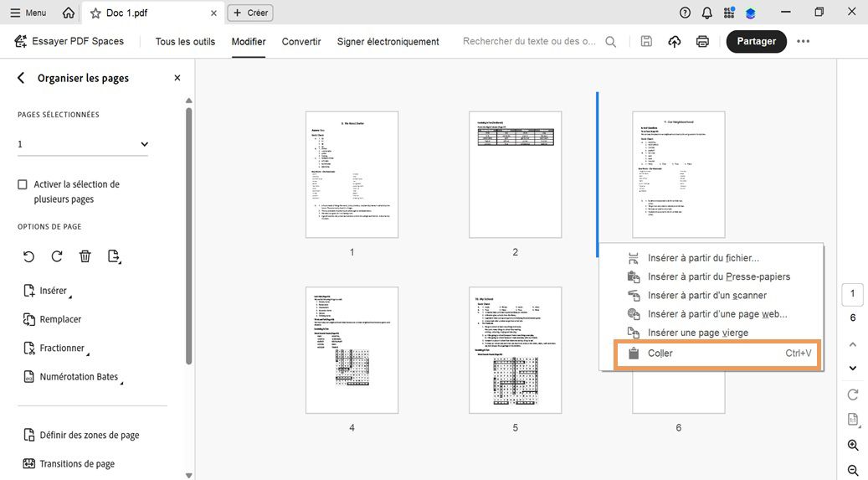Rotate page counterclockwise icon
This screenshot has height=480, width=868.
28,256
